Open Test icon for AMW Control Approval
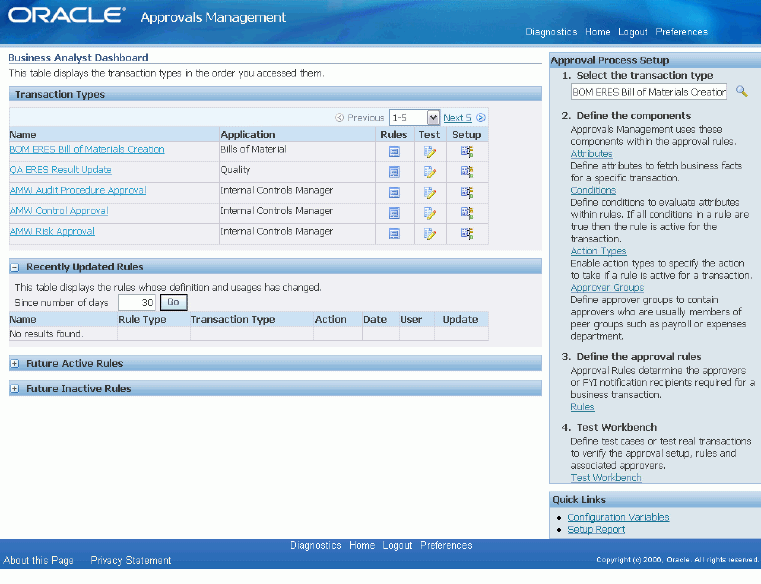This screenshot has height=584, width=761. coord(430,213)
